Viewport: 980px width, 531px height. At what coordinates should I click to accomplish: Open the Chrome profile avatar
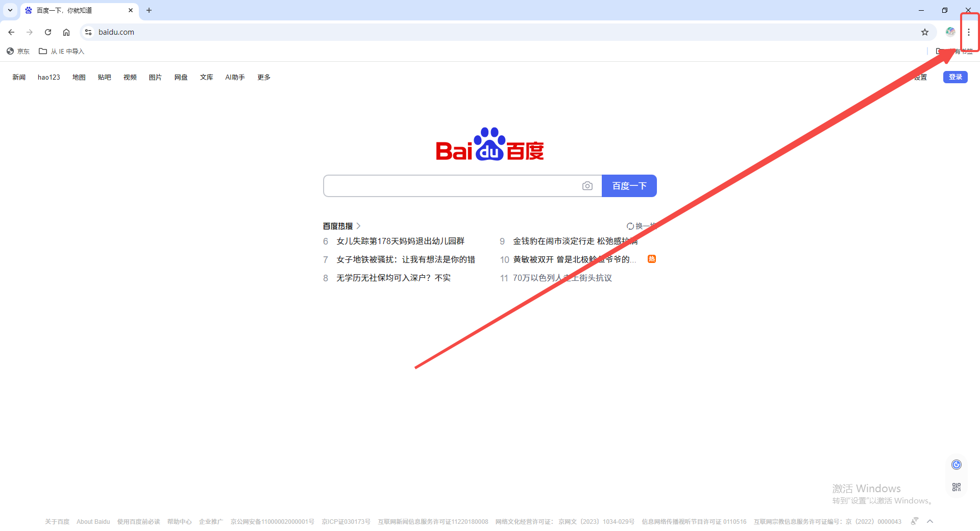(x=950, y=32)
